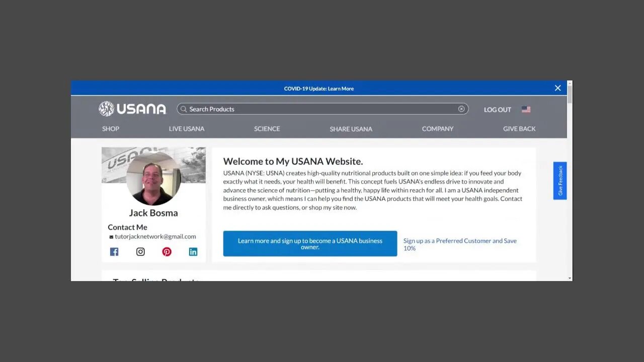
Task: Click the USANA logo
Action: [132, 109]
